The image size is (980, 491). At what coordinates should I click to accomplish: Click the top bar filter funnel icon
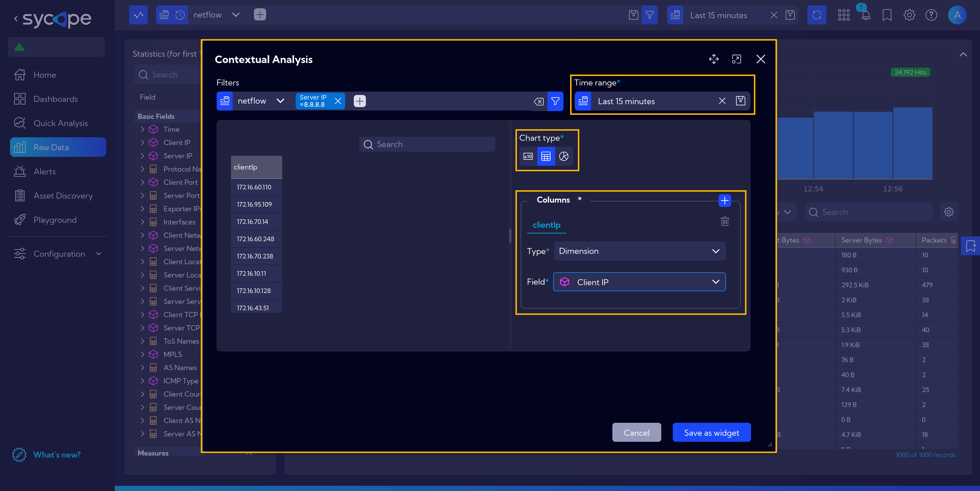coord(650,15)
